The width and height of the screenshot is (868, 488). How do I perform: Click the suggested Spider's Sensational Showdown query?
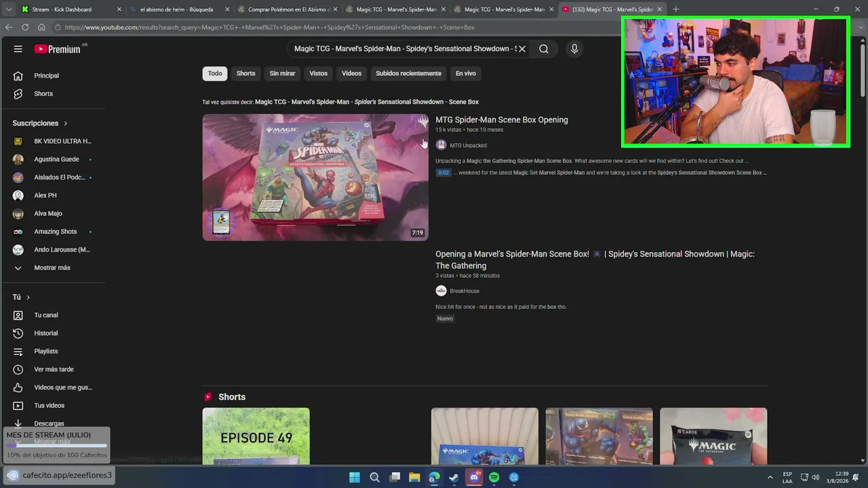[367, 102]
